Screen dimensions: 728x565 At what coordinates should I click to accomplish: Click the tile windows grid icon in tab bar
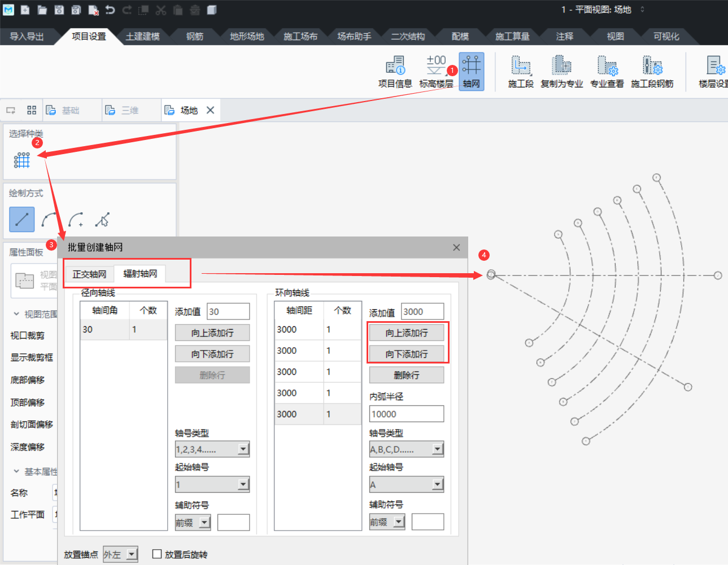coord(32,110)
